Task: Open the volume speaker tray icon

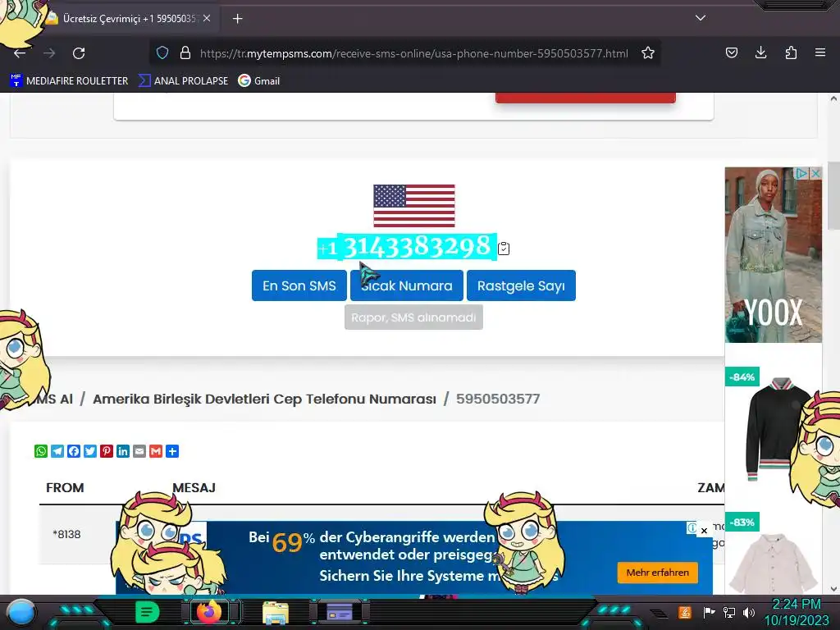Action: 749,612
